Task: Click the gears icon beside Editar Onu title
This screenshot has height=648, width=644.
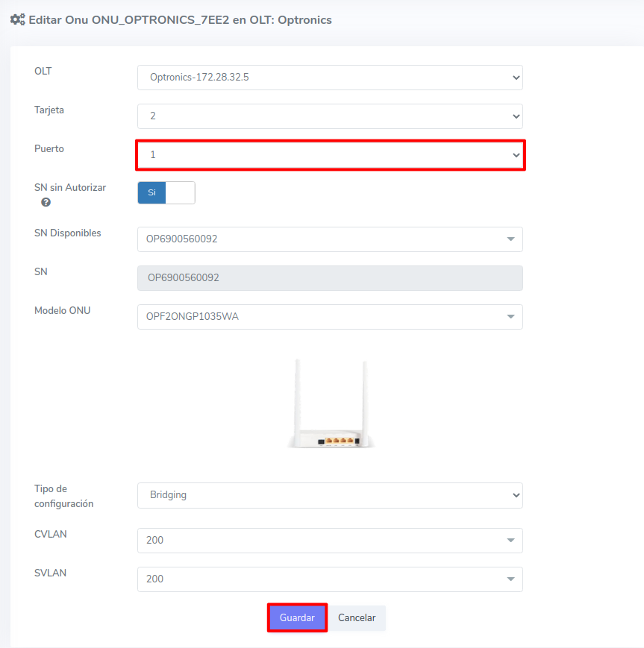Action: point(17,20)
